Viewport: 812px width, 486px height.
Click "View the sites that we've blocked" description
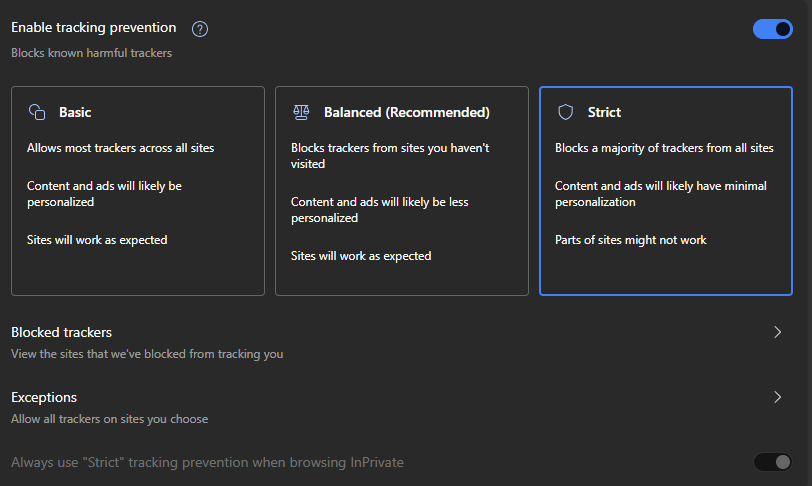(x=147, y=354)
